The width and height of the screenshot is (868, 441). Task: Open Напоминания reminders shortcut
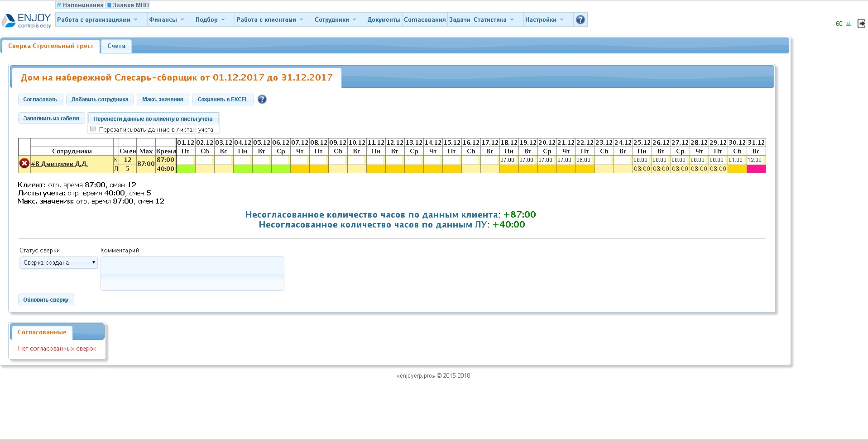(80, 5)
